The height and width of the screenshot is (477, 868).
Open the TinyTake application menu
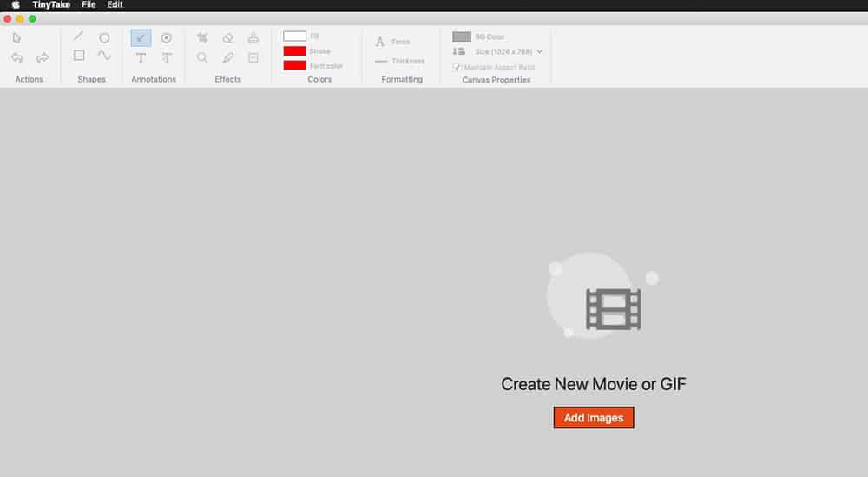51,4
